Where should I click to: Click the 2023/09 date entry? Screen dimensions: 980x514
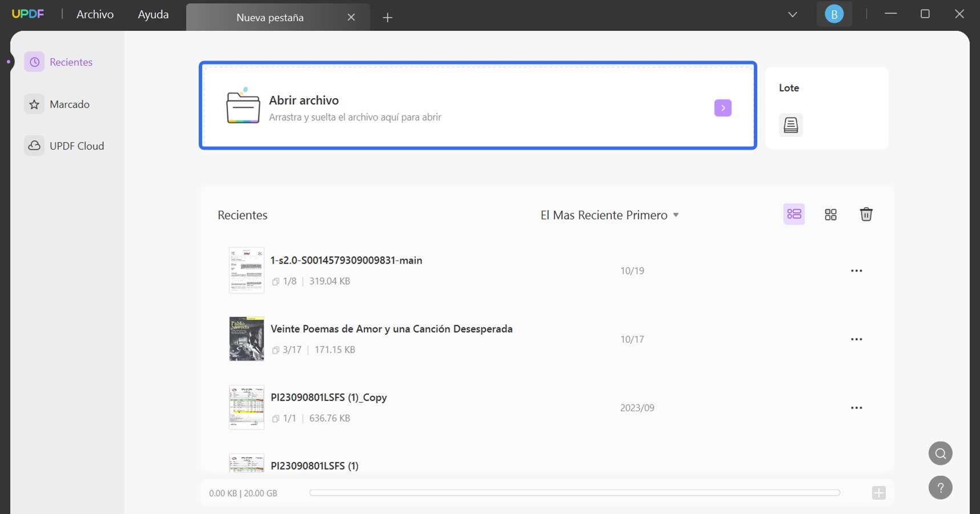[637, 408]
